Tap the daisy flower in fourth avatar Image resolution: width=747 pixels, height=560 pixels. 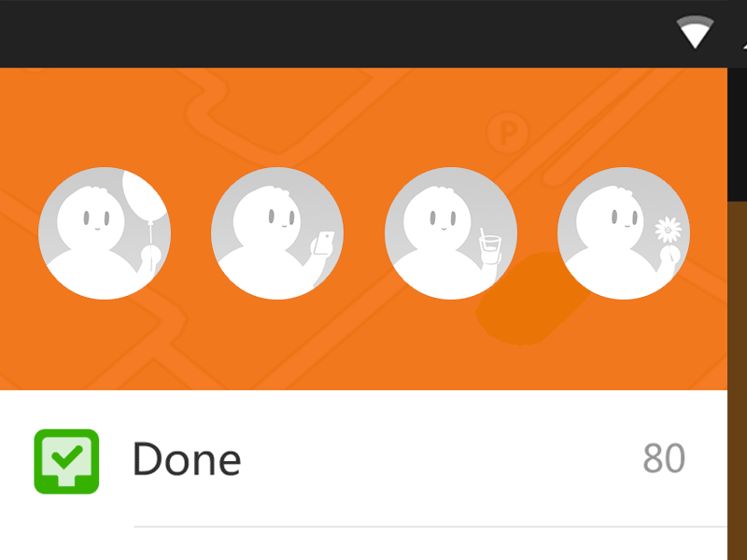point(669,230)
